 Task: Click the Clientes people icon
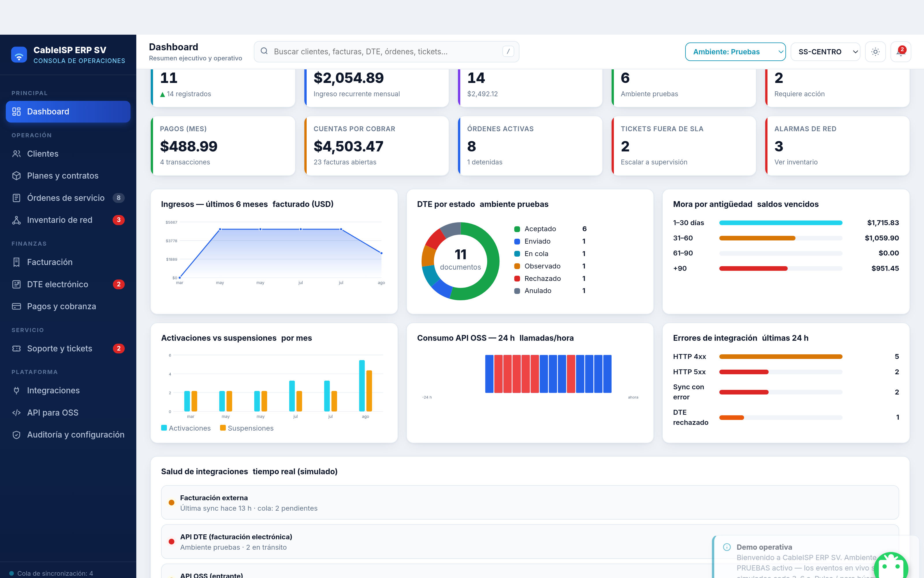[16, 154]
